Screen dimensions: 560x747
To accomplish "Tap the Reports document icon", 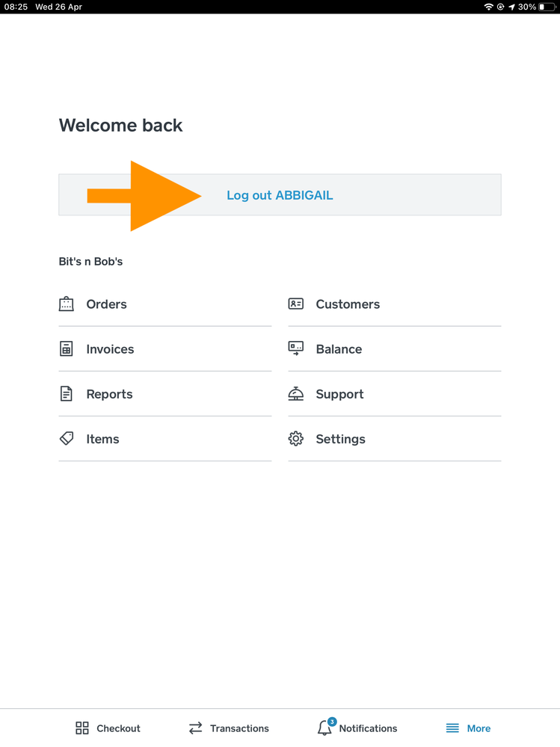I will click(67, 394).
